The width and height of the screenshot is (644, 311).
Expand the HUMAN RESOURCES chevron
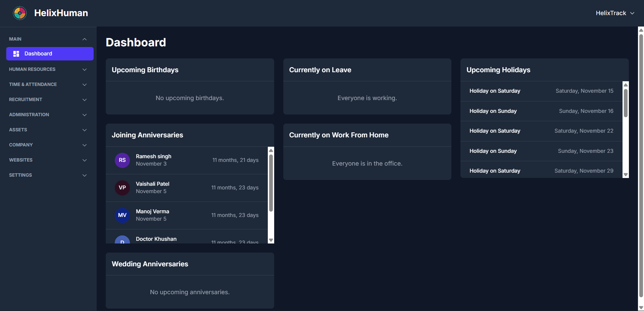click(85, 70)
